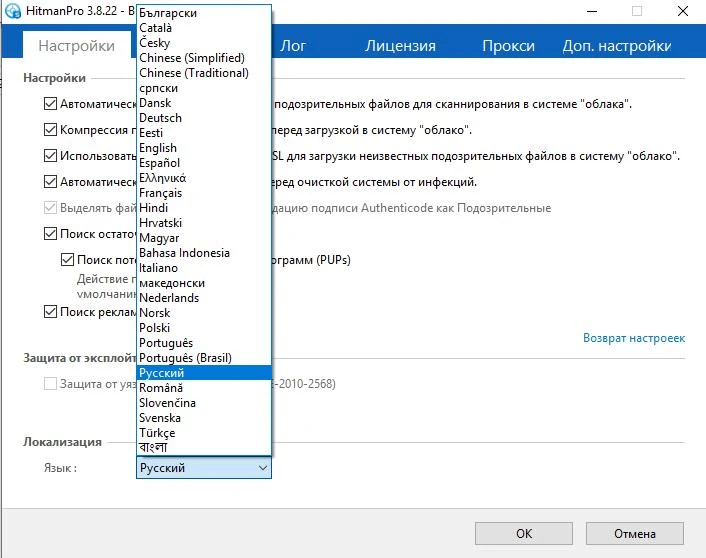Screen dimensions: 706x558
Task: Pick Русский highlighted language option
Action: point(162,373)
